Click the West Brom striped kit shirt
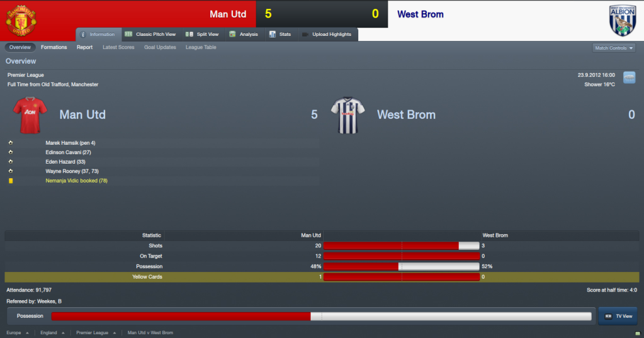This screenshot has width=644, height=338. [348, 115]
